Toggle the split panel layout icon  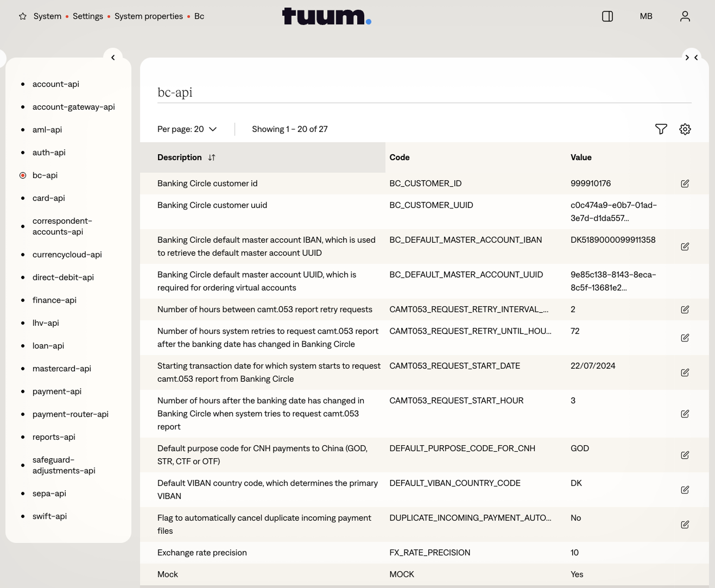tap(608, 16)
